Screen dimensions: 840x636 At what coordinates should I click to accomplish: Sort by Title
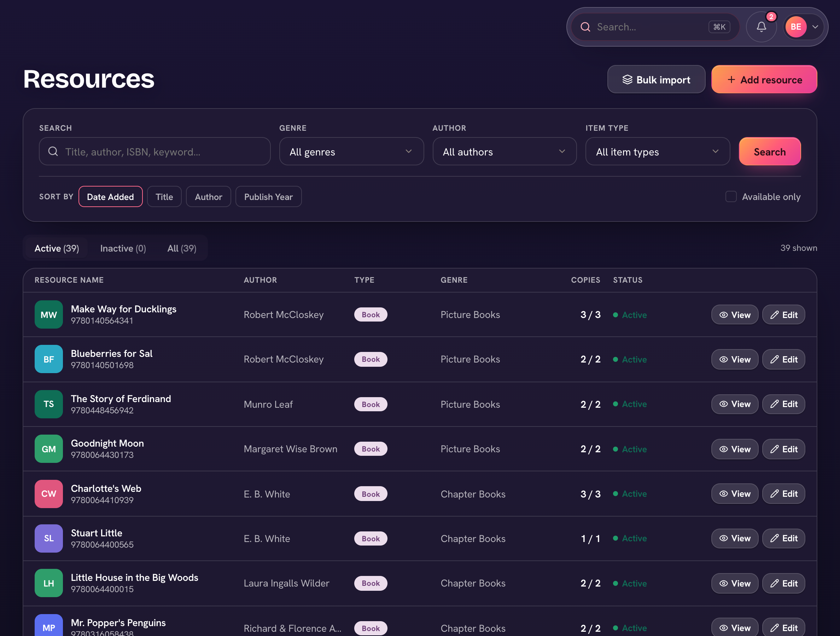click(164, 196)
